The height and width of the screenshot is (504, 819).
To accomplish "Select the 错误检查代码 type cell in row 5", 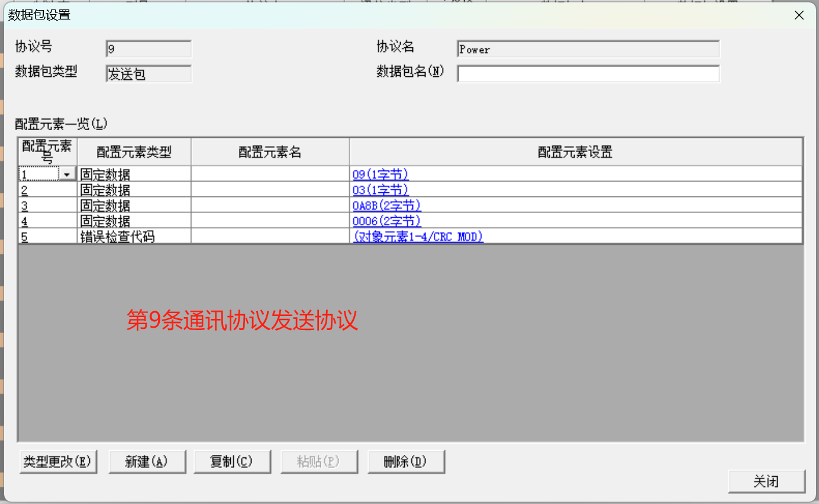I will tap(134, 237).
